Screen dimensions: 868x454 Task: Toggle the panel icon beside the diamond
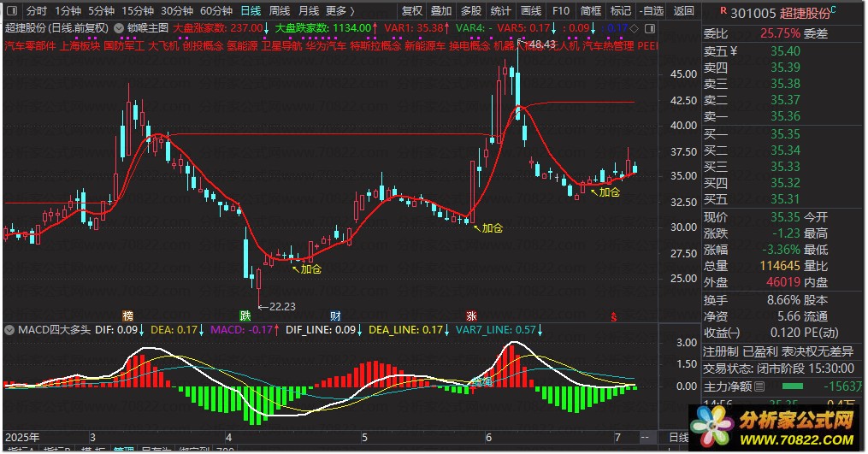pos(650,27)
